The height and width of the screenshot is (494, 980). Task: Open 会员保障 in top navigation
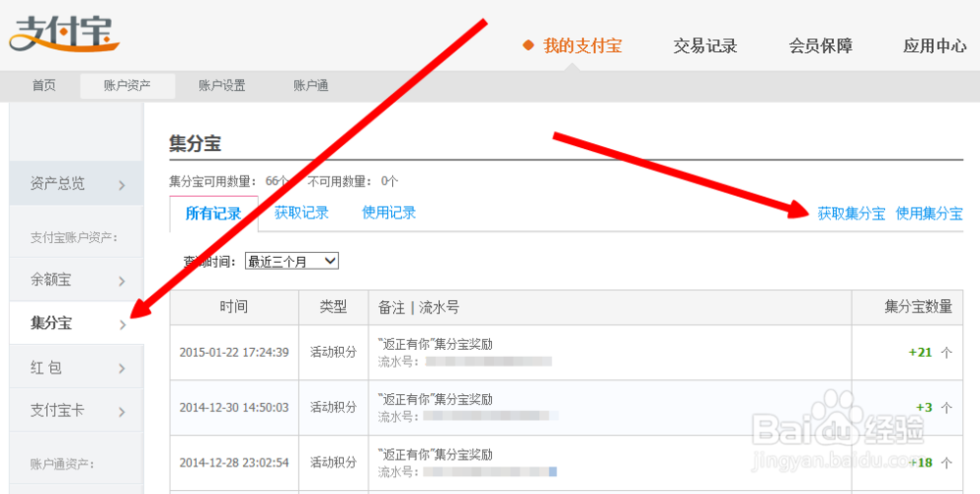[820, 46]
